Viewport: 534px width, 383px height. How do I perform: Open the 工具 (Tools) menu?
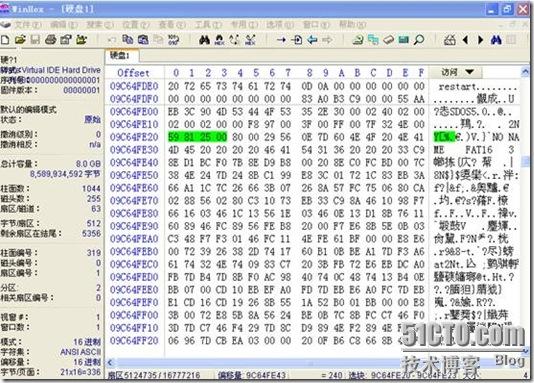[208, 25]
